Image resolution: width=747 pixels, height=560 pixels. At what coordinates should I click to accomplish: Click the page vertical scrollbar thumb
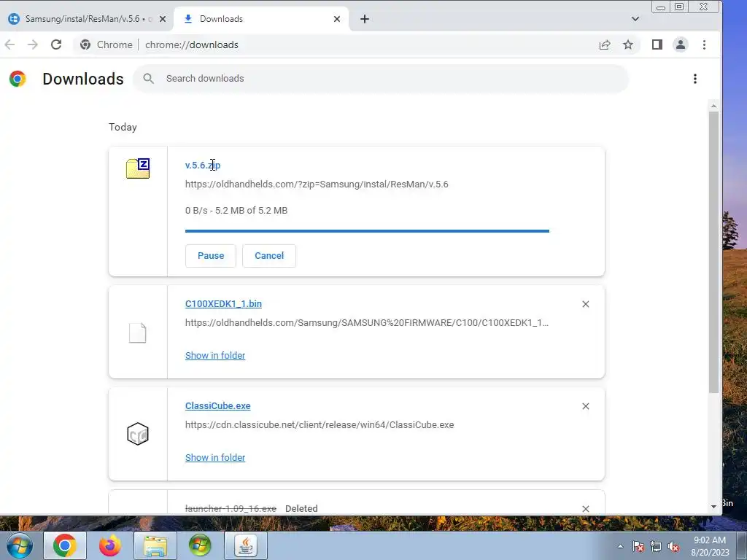click(713, 252)
